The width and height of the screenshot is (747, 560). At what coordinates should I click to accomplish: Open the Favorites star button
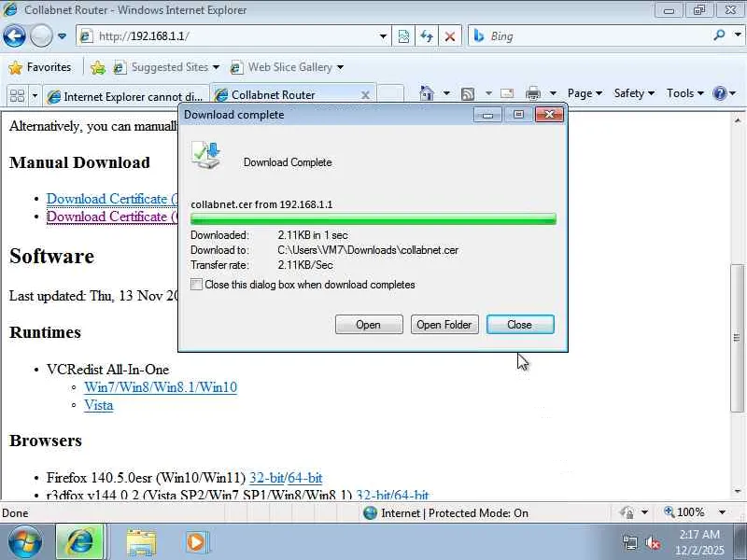(x=40, y=67)
